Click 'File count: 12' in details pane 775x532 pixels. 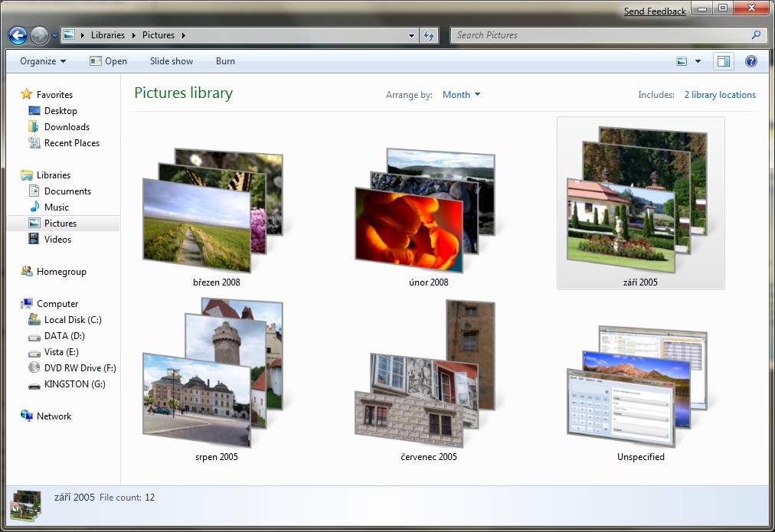point(127,498)
